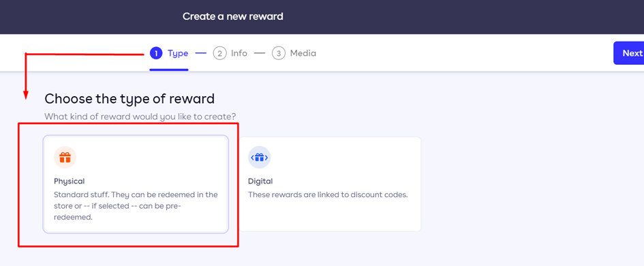
Task: Select the Physical reward card
Action: pyautogui.click(x=136, y=184)
